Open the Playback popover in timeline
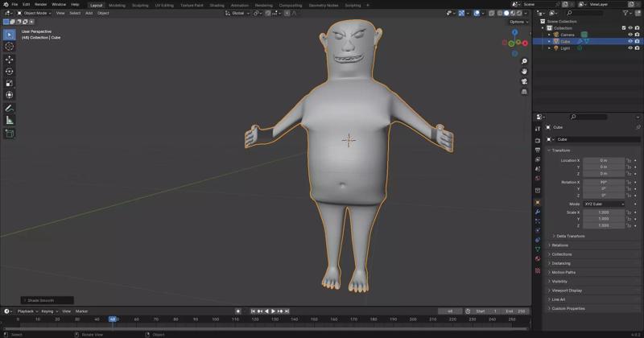Image resolution: width=644 pixels, height=338 pixels. point(27,311)
